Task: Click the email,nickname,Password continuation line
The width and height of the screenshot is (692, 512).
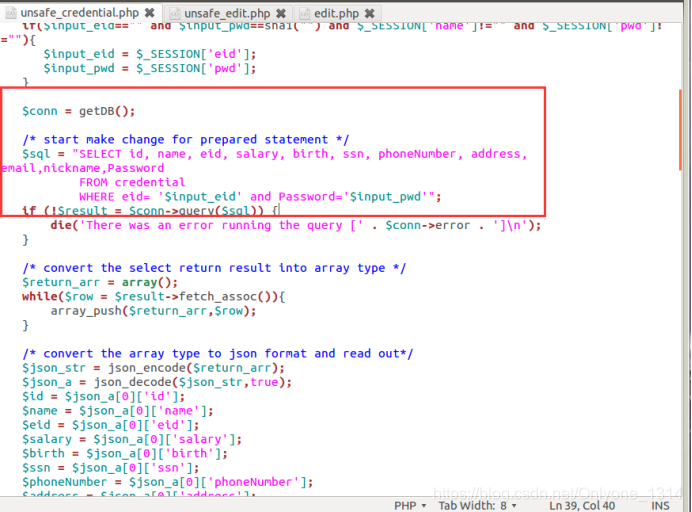Action: tap(83, 168)
